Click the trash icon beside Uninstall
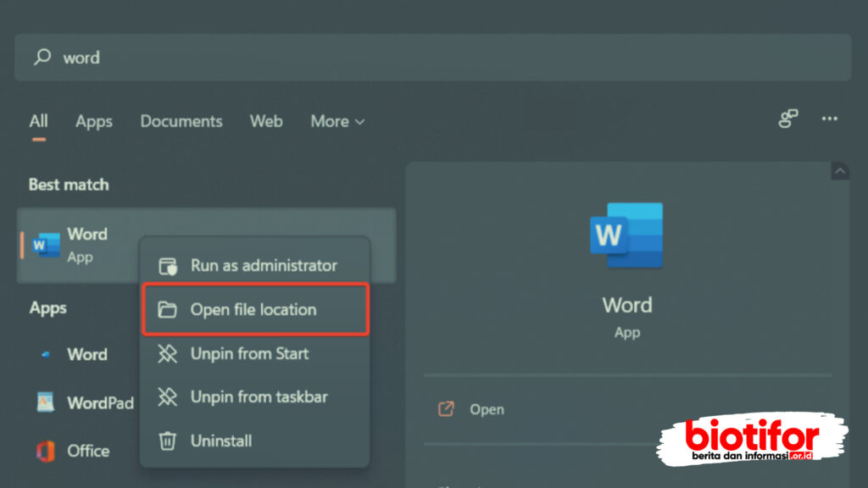The width and height of the screenshot is (868, 488). click(x=168, y=441)
